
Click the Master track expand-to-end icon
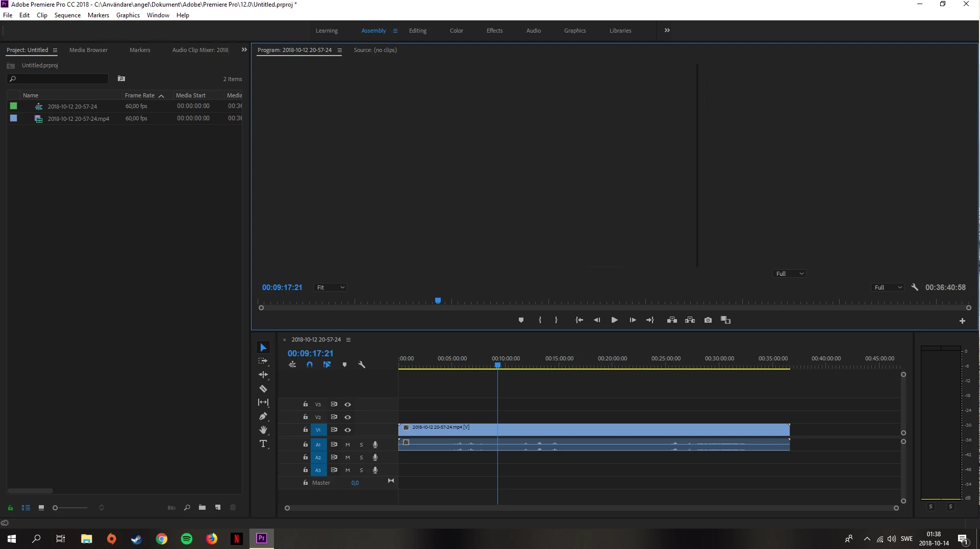[391, 481]
